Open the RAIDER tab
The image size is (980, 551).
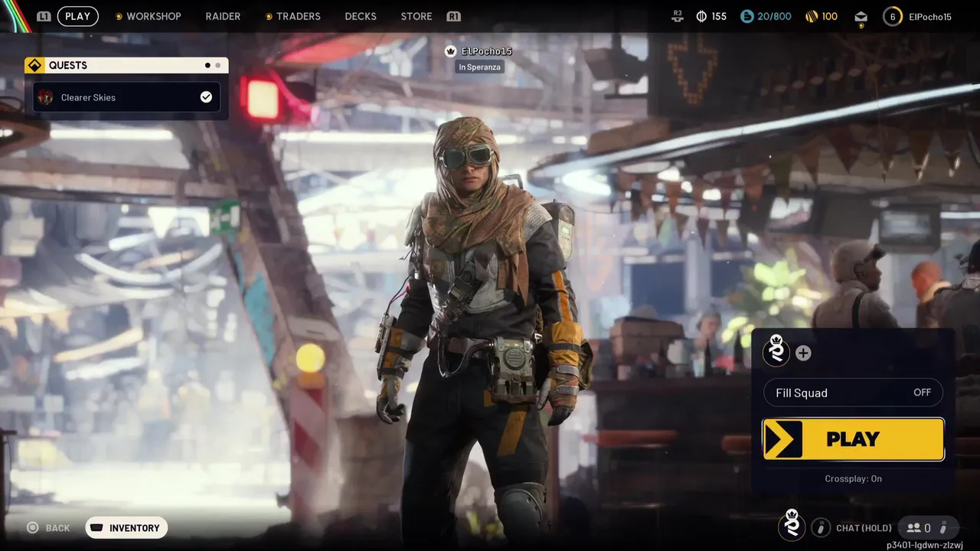point(223,16)
